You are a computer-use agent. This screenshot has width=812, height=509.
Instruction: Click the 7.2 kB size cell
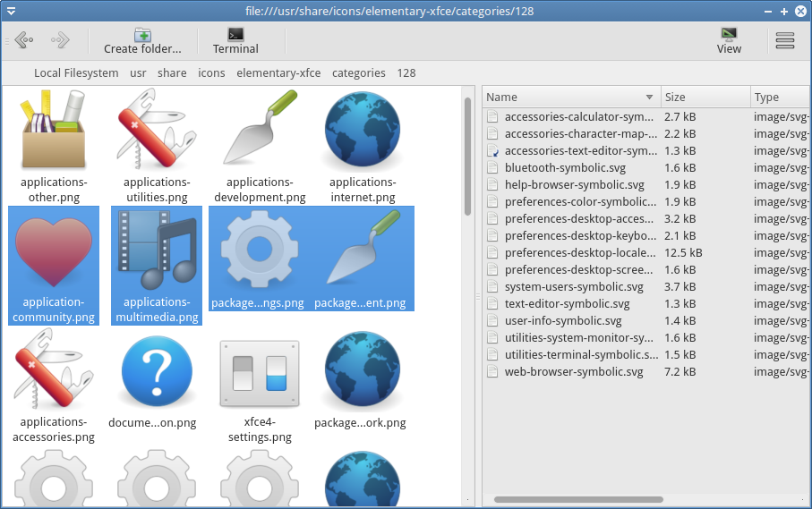coord(680,372)
